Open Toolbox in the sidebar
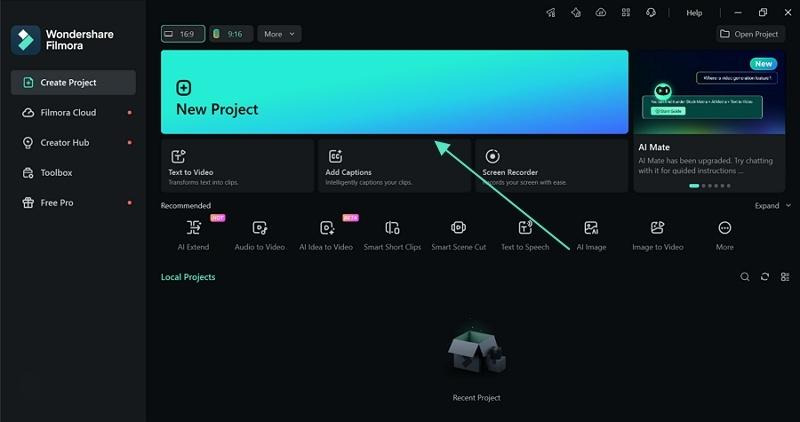 pyautogui.click(x=73, y=172)
